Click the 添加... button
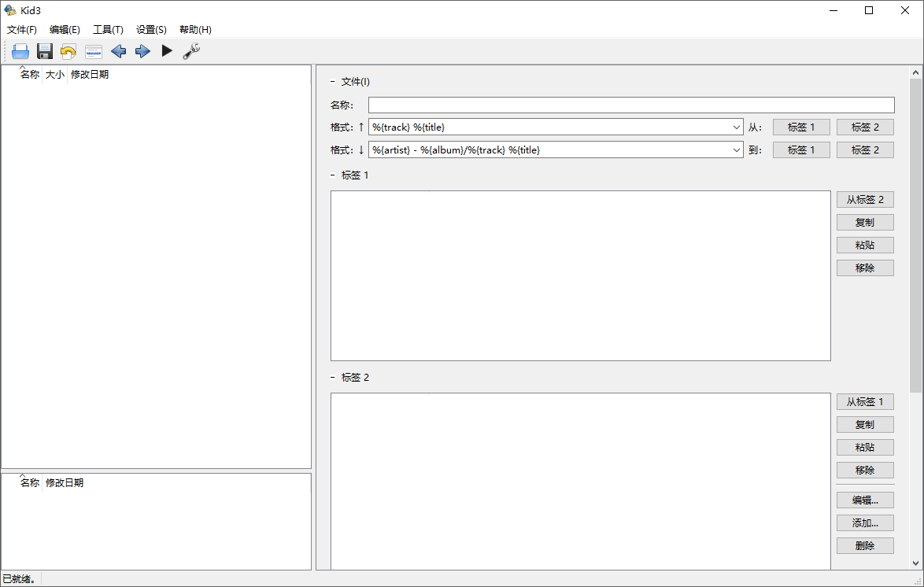 coord(865,522)
